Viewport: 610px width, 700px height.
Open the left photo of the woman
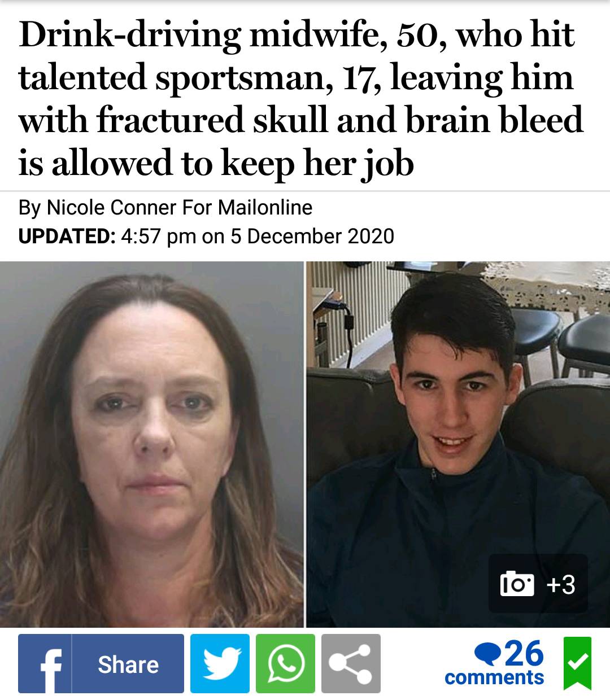151,444
